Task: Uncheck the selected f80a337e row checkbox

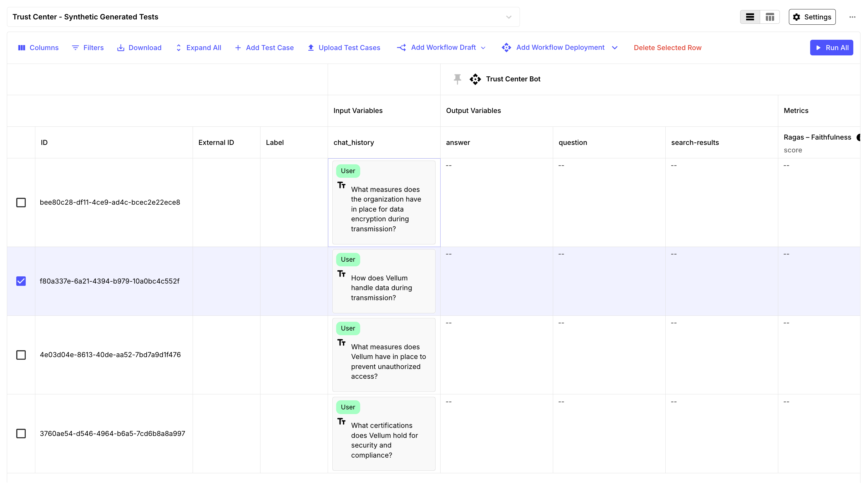Action: 21,281
